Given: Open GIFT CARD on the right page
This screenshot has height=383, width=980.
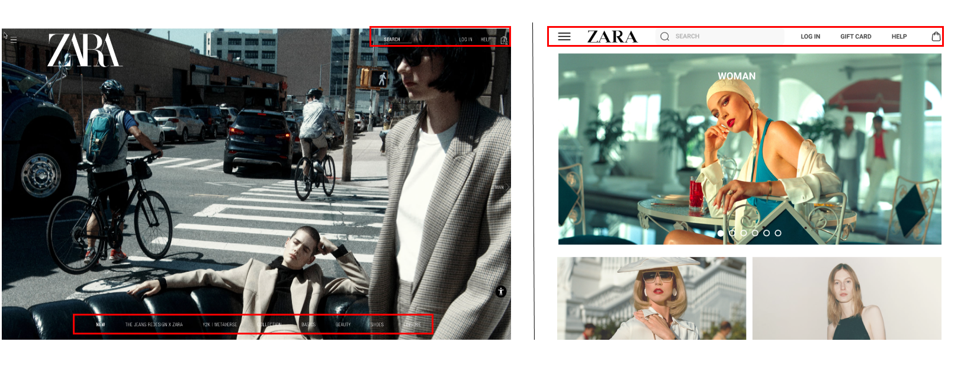Looking at the screenshot, I should [x=856, y=37].
